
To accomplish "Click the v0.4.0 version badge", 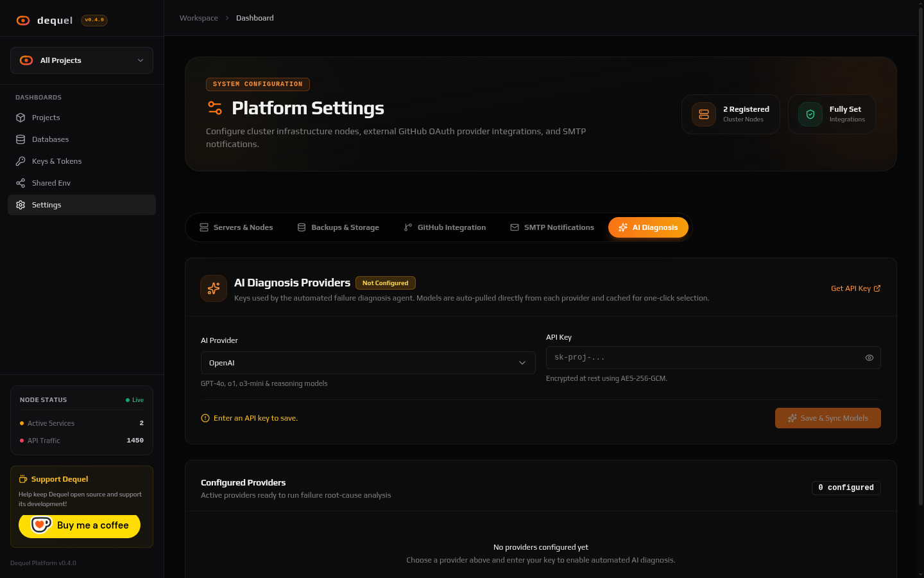I will 94,20.
